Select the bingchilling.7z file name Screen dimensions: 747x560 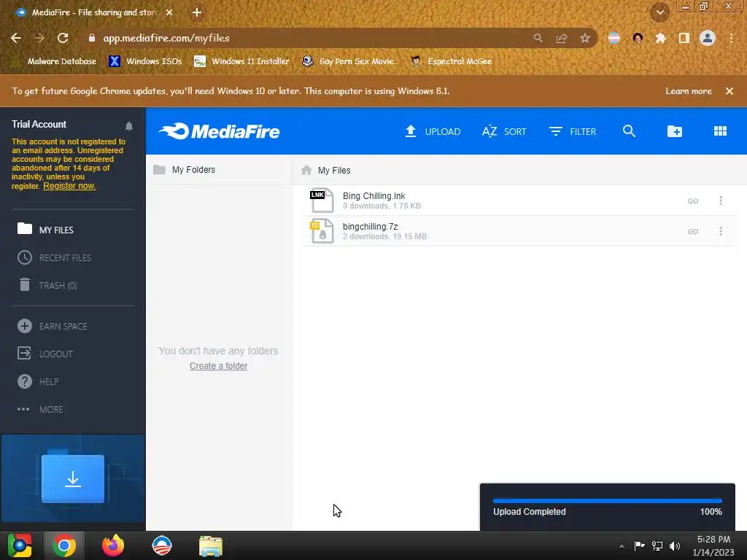point(370,227)
